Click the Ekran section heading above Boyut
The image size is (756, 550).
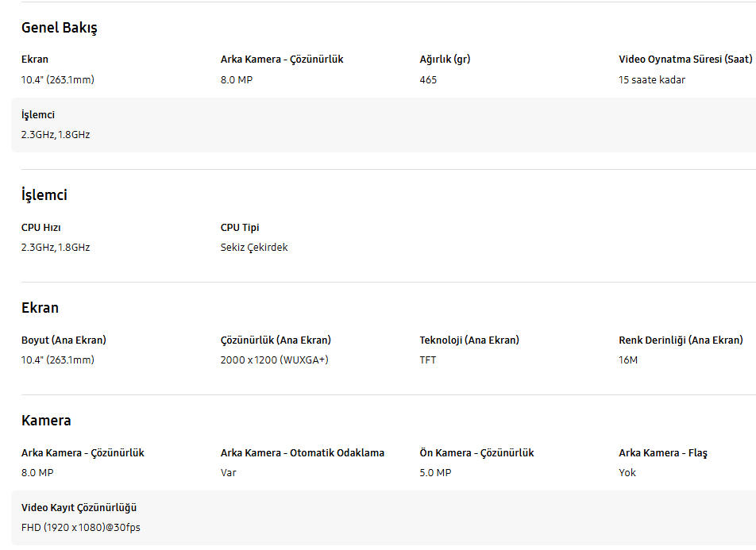[x=40, y=308]
